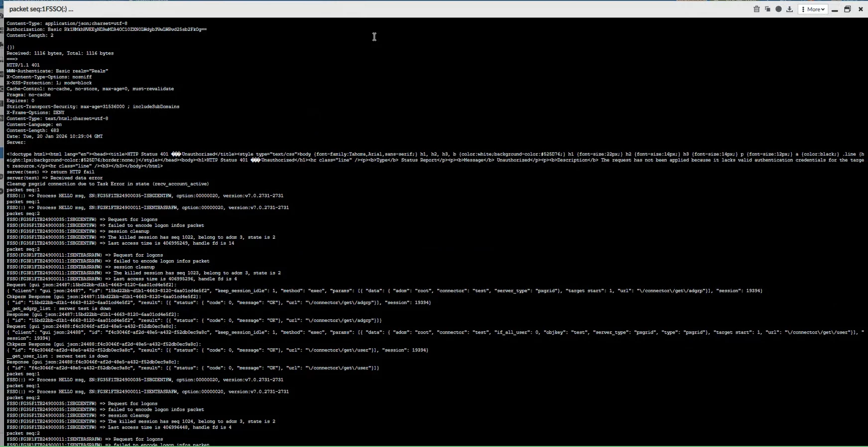Restore the console panel size

point(848,9)
